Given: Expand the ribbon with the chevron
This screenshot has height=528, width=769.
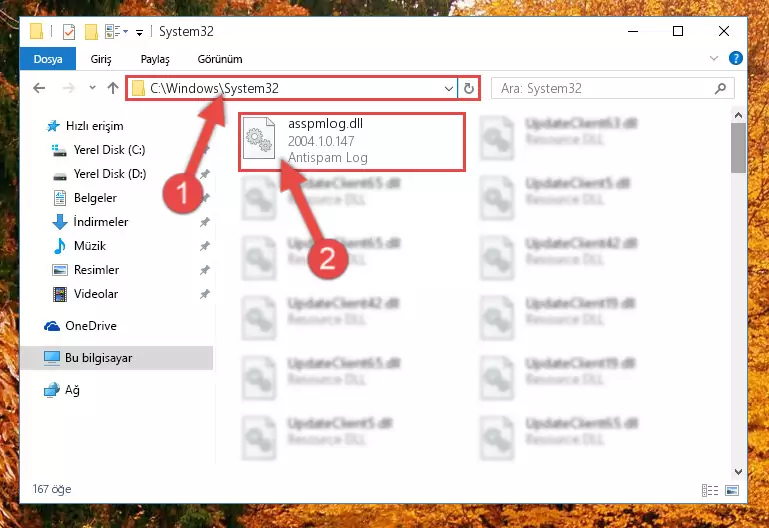Looking at the screenshot, I should 714,58.
